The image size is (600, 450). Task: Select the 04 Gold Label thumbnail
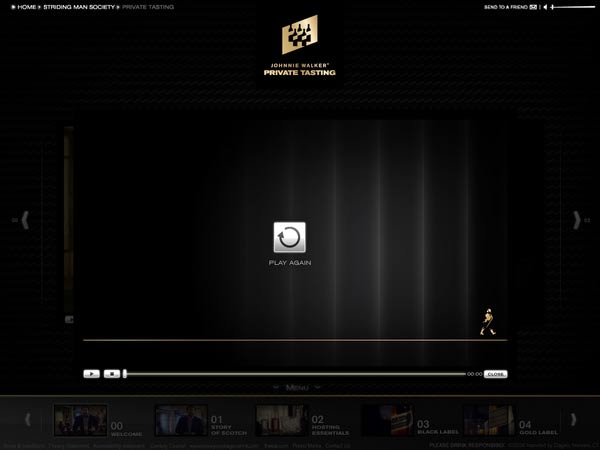pyautogui.click(x=489, y=421)
